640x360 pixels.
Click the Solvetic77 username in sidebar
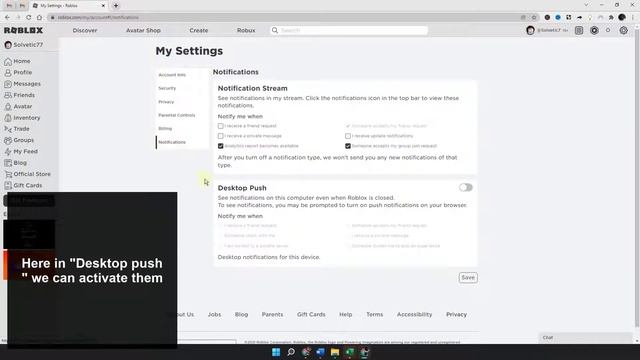[28, 45]
